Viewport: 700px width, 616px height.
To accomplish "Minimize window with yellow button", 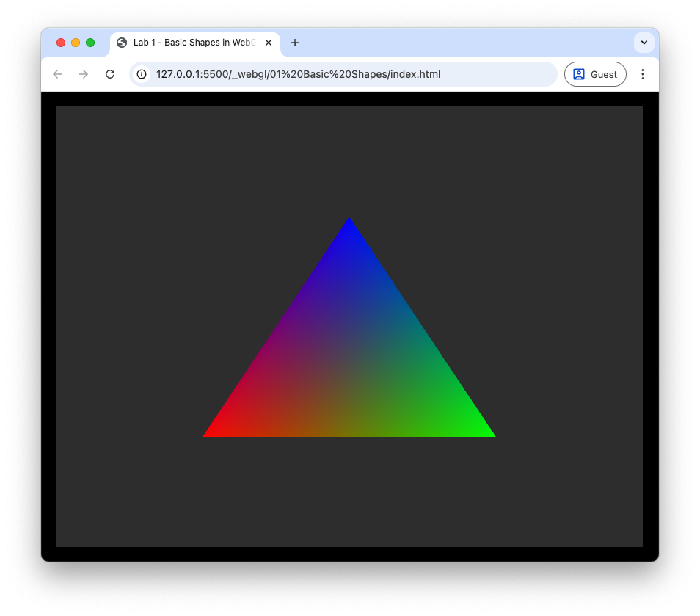I will click(76, 43).
